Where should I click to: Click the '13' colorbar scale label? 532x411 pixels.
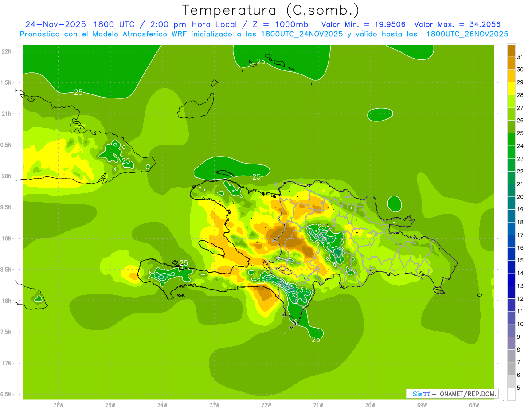tap(520, 286)
